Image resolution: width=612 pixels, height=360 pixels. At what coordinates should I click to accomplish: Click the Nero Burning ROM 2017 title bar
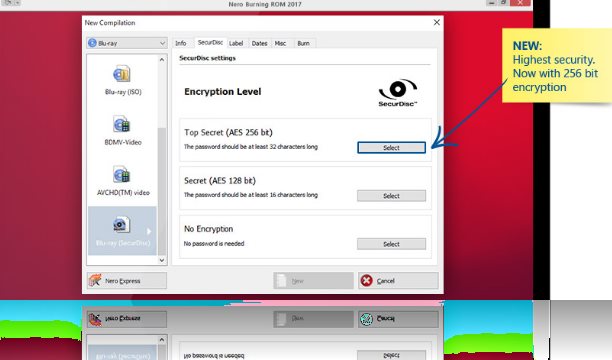point(265,4)
